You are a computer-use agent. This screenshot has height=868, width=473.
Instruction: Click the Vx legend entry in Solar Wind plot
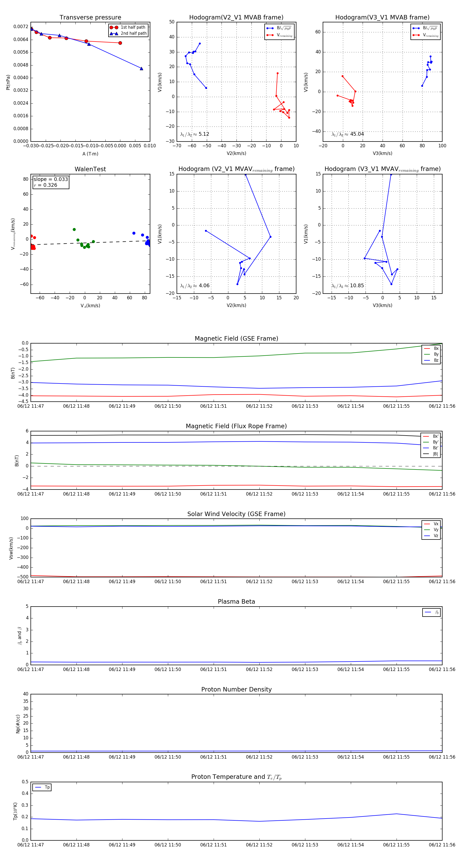click(x=431, y=524)
